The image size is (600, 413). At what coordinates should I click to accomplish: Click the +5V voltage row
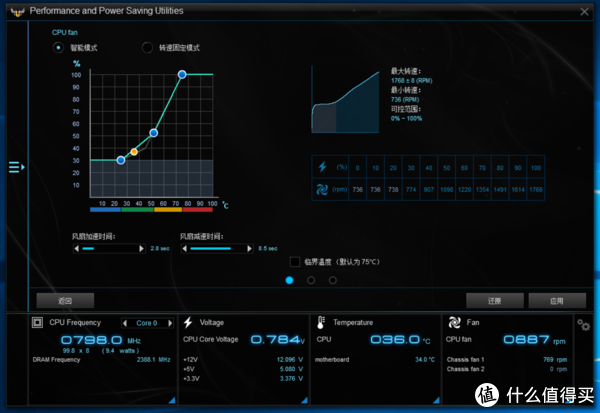(x=243, y=369)
